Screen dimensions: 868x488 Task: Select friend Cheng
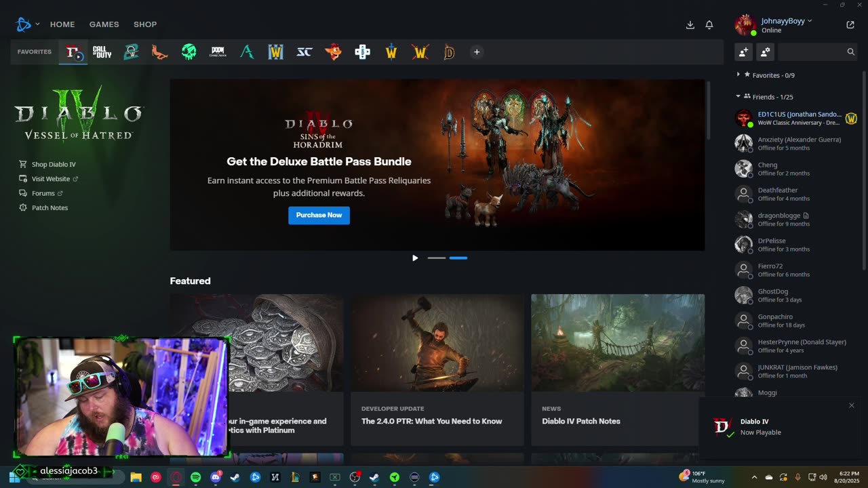[797, 169]
